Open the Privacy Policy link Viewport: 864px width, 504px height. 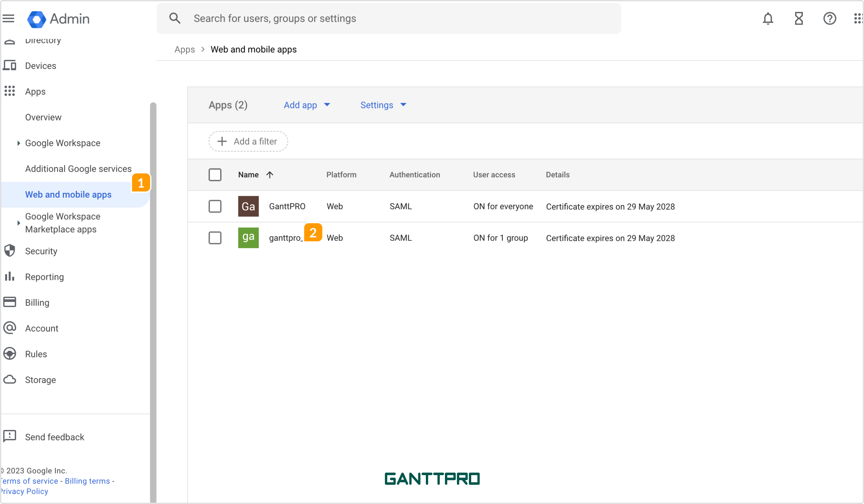point(24,491)
